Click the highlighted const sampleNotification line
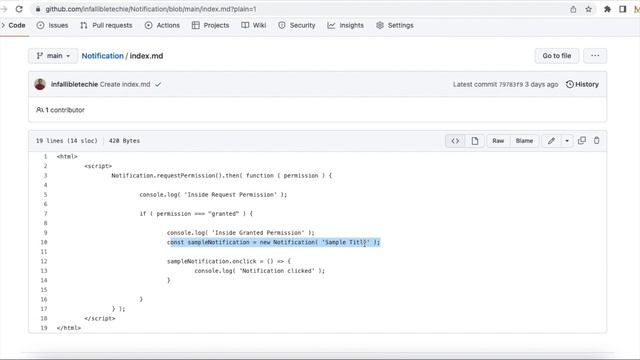640x360 pixels. 273,242
